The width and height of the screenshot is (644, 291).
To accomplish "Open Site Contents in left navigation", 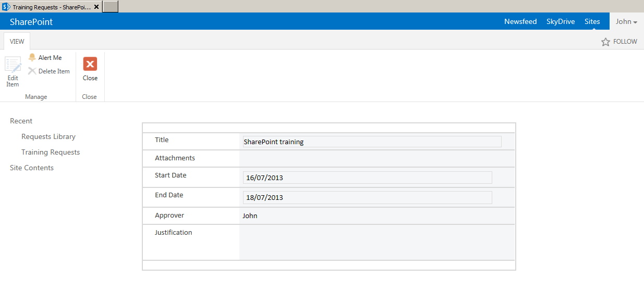I will point(32,168).
